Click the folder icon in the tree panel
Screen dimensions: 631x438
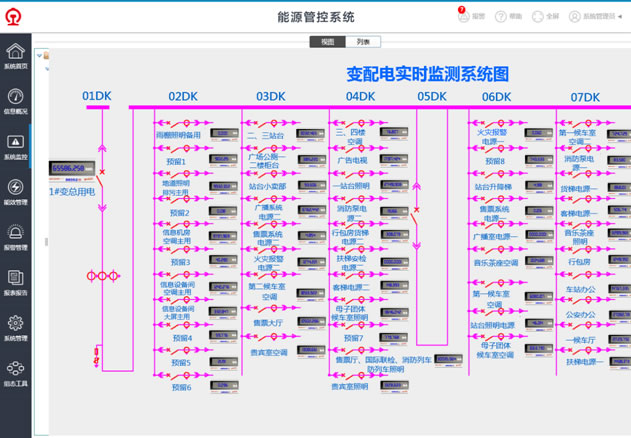[46, 56]
